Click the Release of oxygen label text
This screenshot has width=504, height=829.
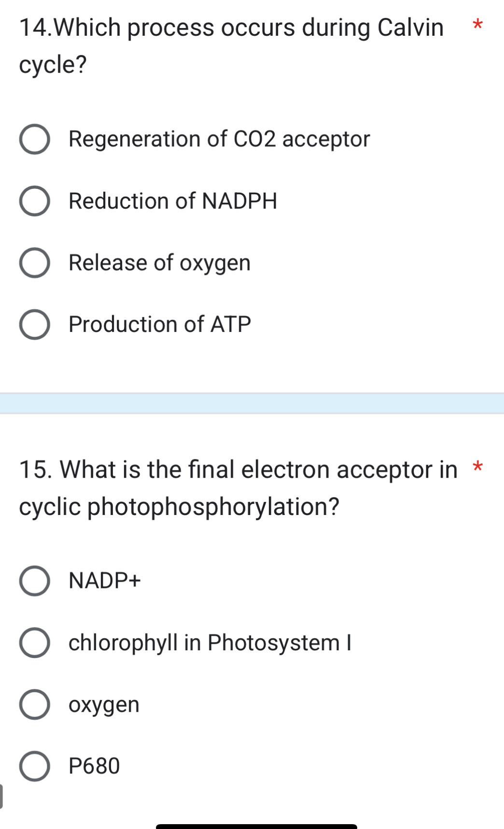click(159, 262)
